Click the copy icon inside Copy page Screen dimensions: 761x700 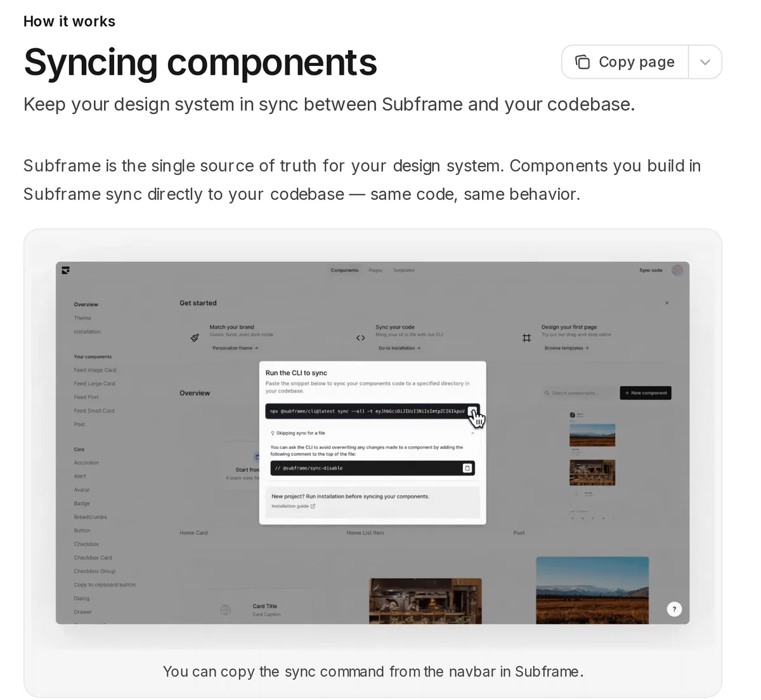(x=582, y=62)
